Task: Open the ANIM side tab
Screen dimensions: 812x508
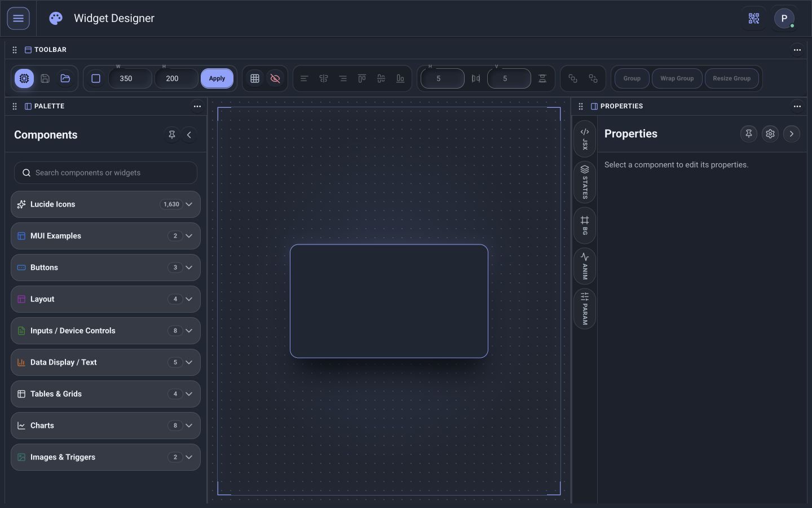Action: pyautogui.click(x=585, y=266)
